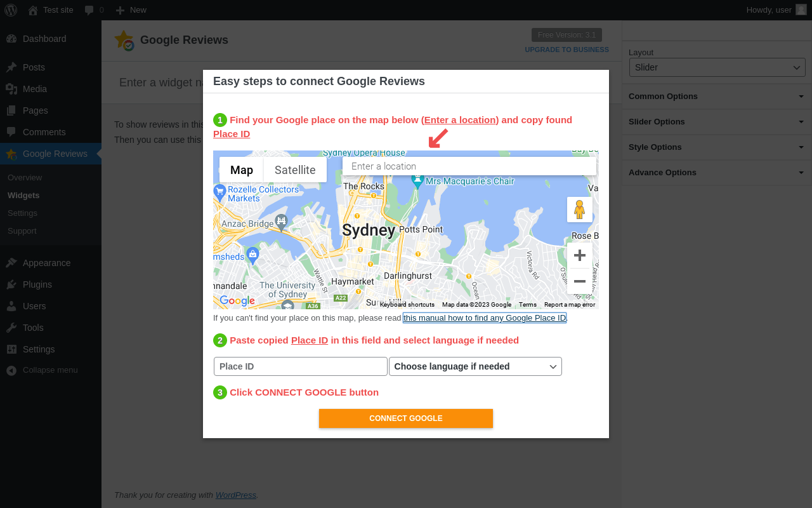Screen dimensions: 812x508
Task: Zoom in on the map with plus
Action: click(579, 255)
